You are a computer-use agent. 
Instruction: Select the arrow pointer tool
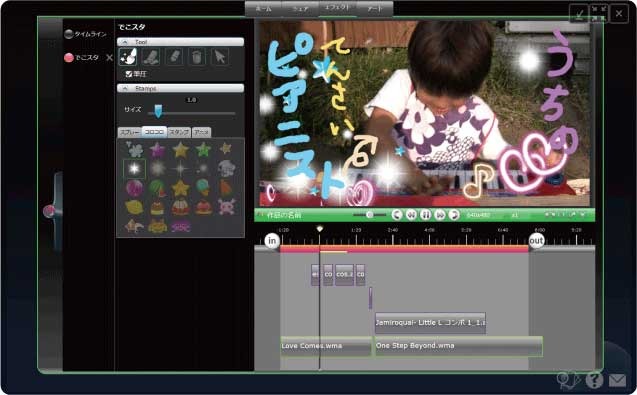pos(220,57)
